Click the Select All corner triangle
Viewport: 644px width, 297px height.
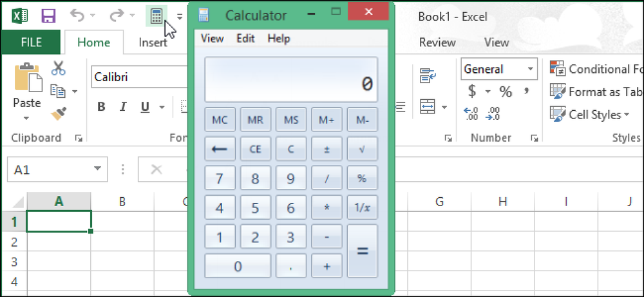pyautogui.click(x=17, y=202)
